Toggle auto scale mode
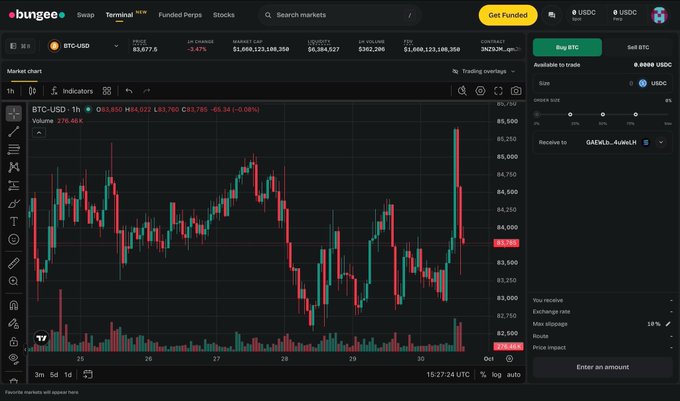This screenshot has width=680, height=401. [513, 375]
